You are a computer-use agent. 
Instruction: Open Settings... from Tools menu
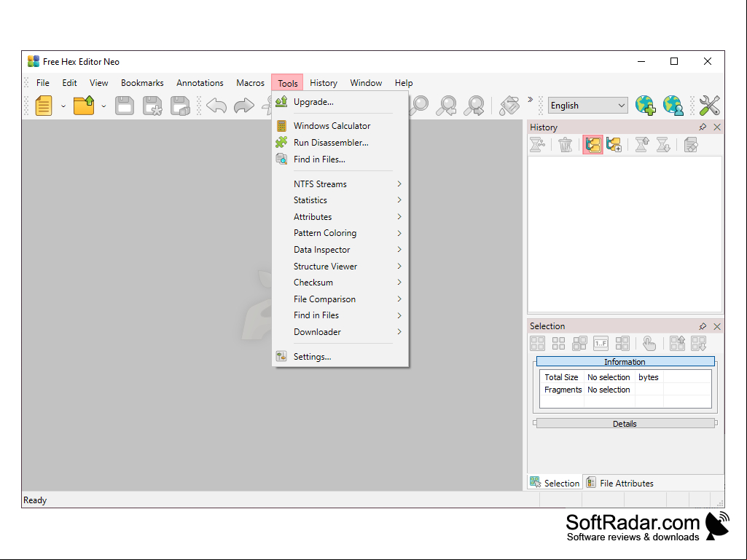[340, 357]
